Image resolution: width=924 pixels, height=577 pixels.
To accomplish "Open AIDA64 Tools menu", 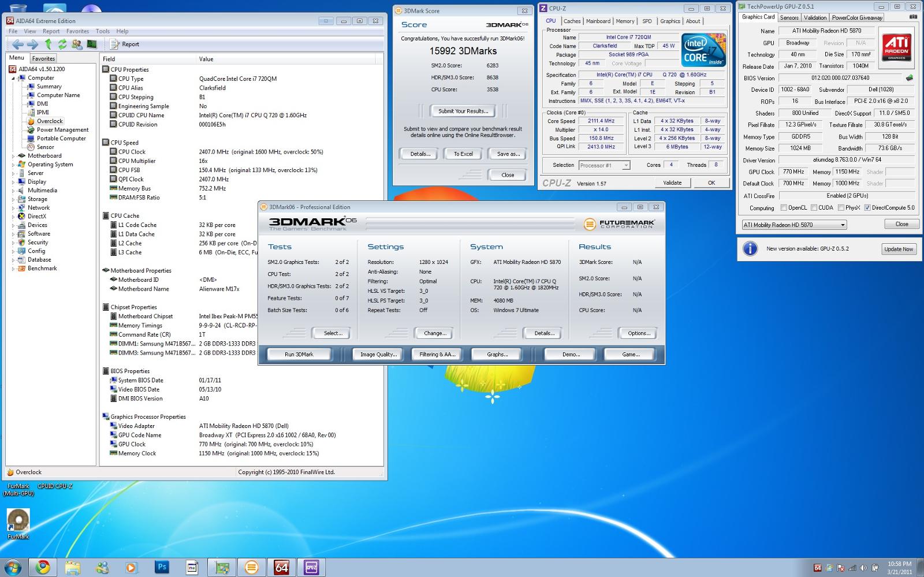I will (x=103, y=31).
